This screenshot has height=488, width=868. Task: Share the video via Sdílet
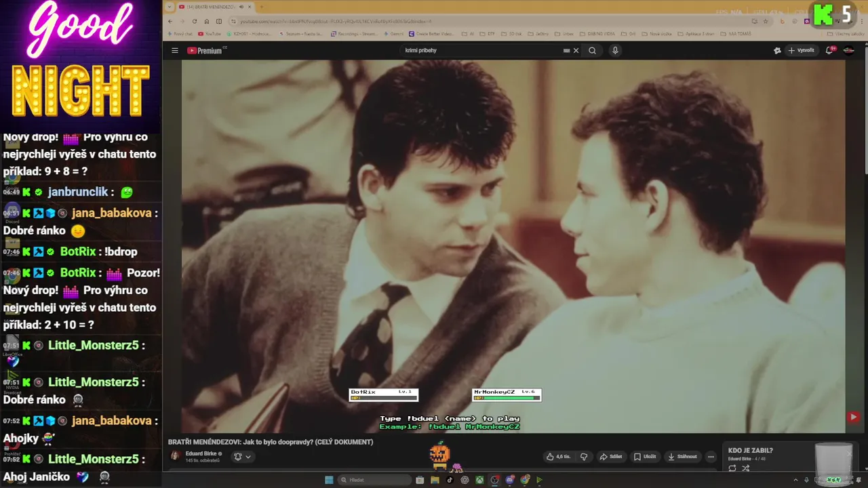611,456
